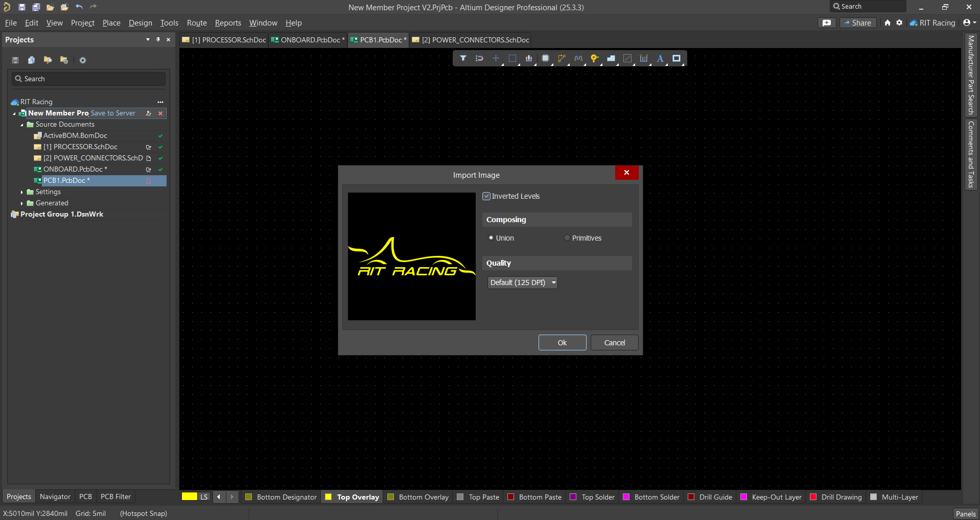Select ActiveBOM.BomDoc in the project tree
Image resolution: width=980 pixels, height=520 pixels.
click(x=75, y=136)
